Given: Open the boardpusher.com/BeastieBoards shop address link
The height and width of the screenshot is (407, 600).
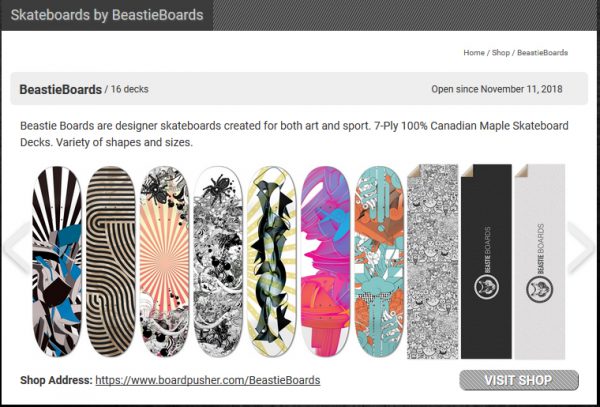Looking at the screenshot, I should click(x=208, y=380).
